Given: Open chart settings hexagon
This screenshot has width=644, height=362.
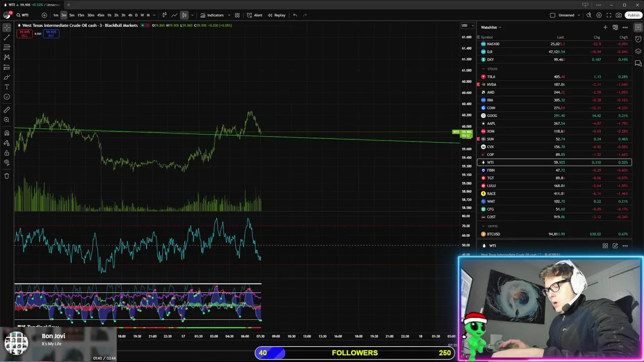Looking at the screenshot, I should pyautogui.click(x=599, y=15).
